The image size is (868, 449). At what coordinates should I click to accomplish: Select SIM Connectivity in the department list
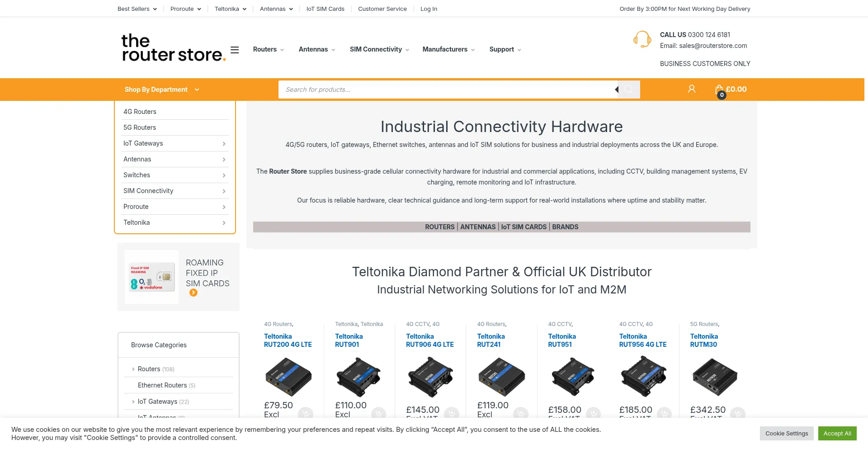pos(148,191)
